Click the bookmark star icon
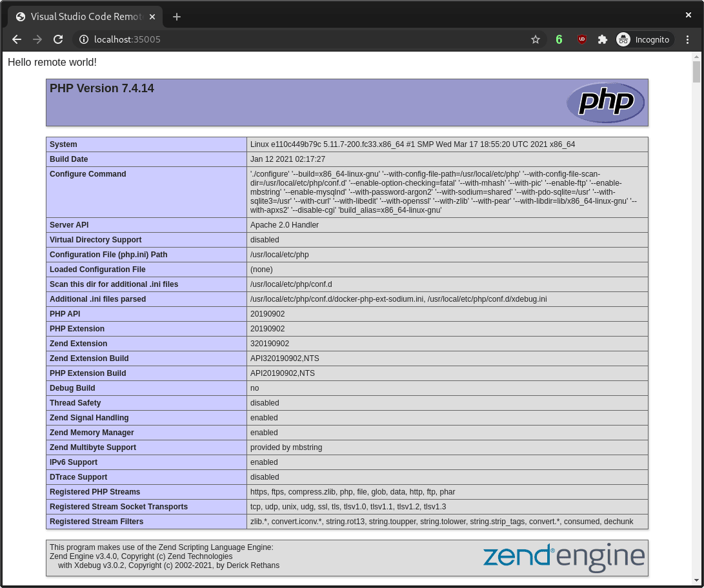 click(536, 39)
